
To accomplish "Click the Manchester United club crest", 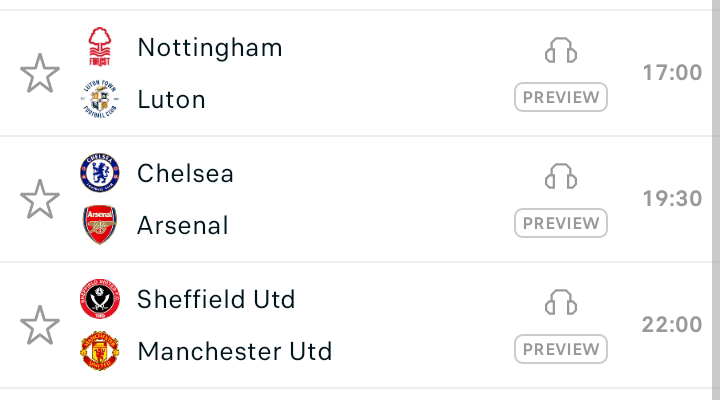I will coord(100,350).
